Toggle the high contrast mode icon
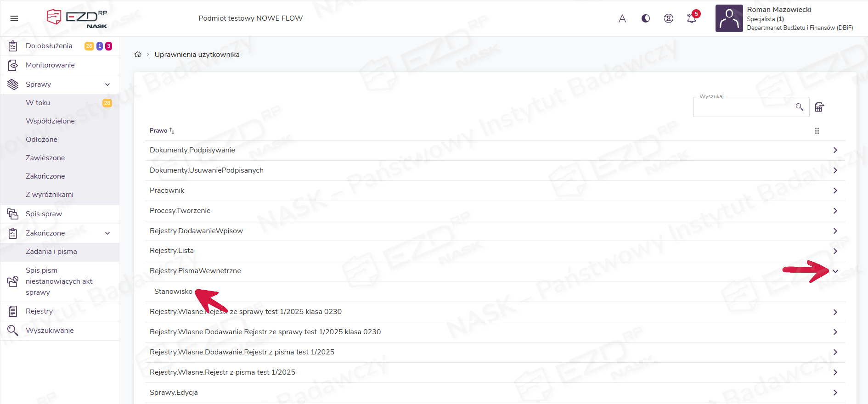This screenshot has height=404, width=868. coord(645,18)
